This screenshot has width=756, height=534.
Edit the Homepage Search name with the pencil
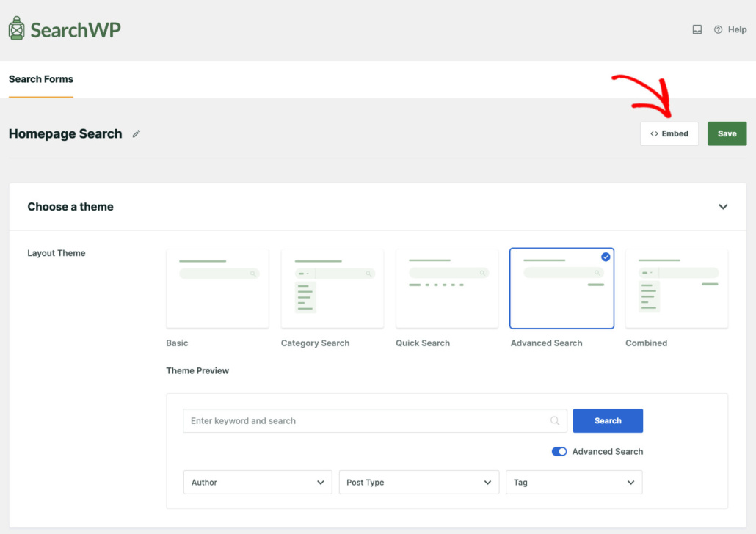[x=137, y=134]
